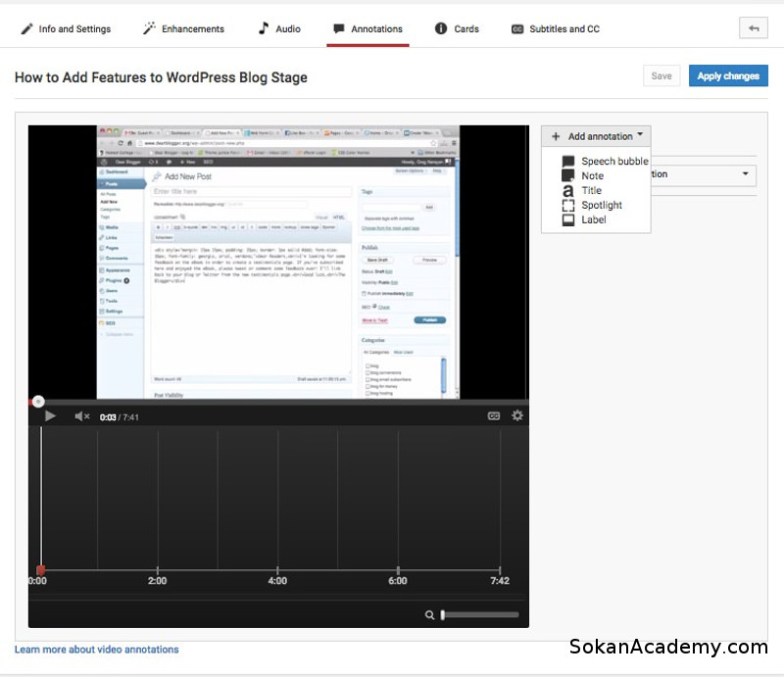
Task: Click the 2:00 mark on the timeline
Action: [x=158, y=581]
